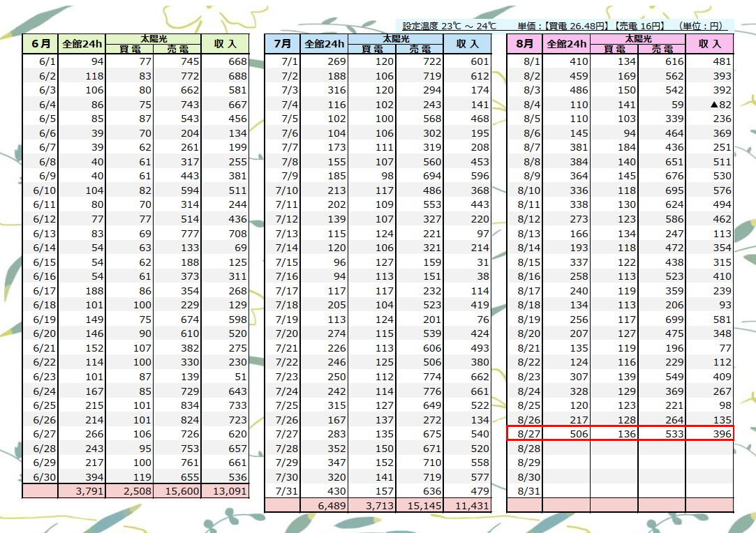The width and height of the screenshot is (756, 533).
Task: Click the 8/28 date cell
Action: pyautogui.click(x=524, y=449)
